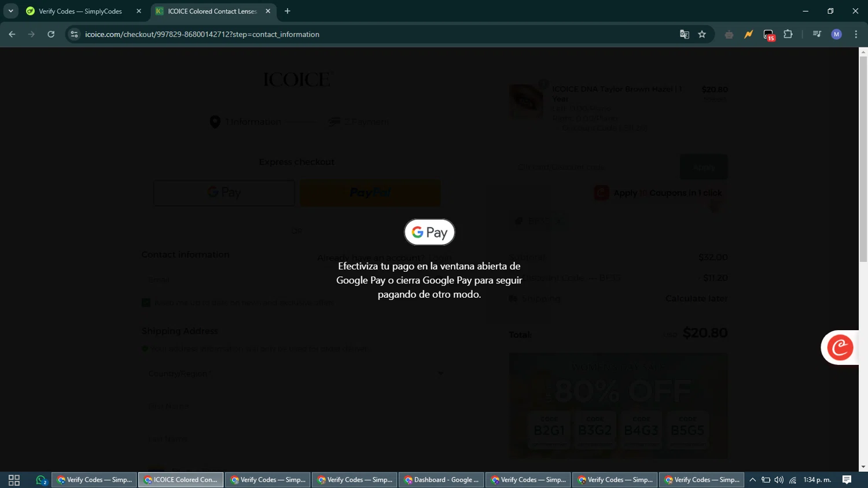868x488 pixels.
Task: Open the volume speaker icon in tray
Action: point(779,480)
